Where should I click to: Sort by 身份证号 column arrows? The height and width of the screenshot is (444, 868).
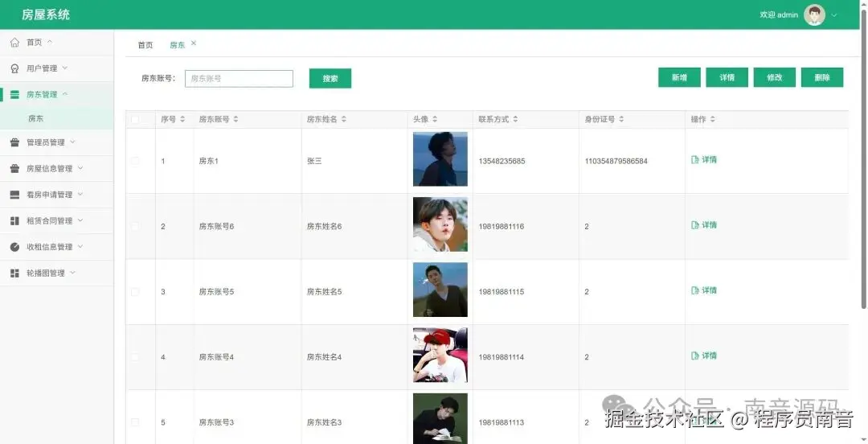(621, 119)
